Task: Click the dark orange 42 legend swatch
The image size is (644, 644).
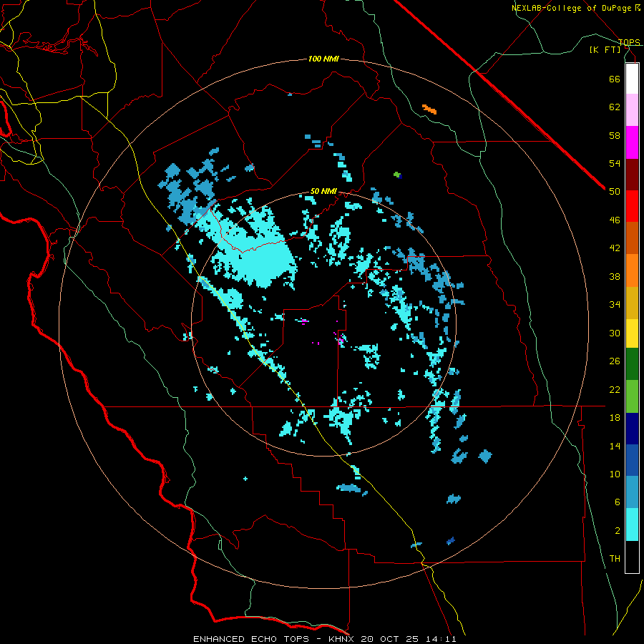Action: [632, 238]
